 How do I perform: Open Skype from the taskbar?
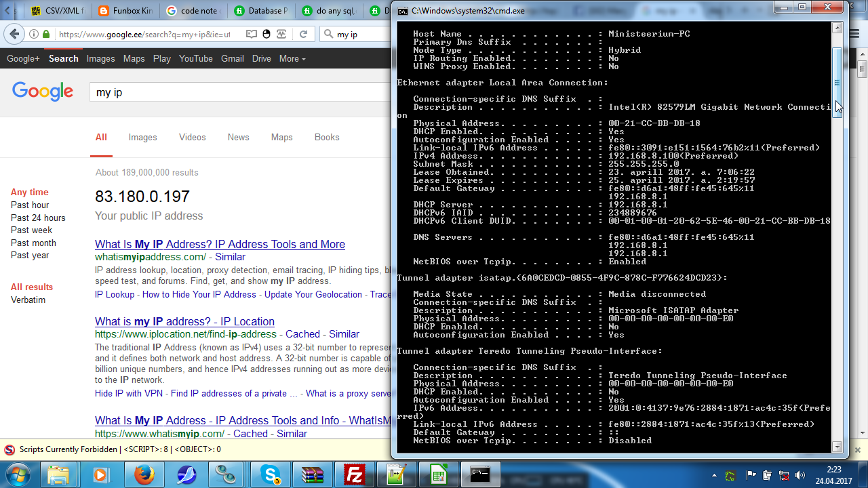click(x=271, y=474)
